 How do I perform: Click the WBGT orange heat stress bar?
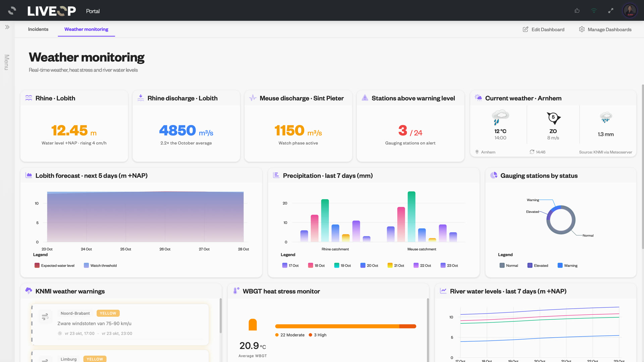(x=345, y=326)
